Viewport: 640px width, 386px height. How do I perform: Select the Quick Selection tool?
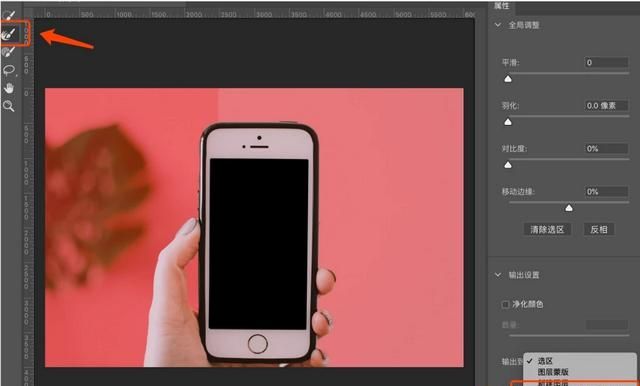[9, 16]
